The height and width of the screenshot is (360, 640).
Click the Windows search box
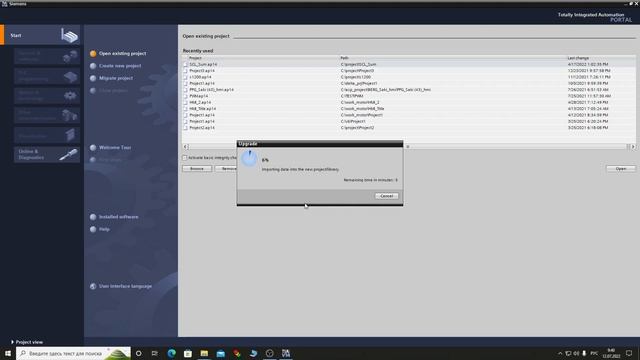(x=73, y=353)
